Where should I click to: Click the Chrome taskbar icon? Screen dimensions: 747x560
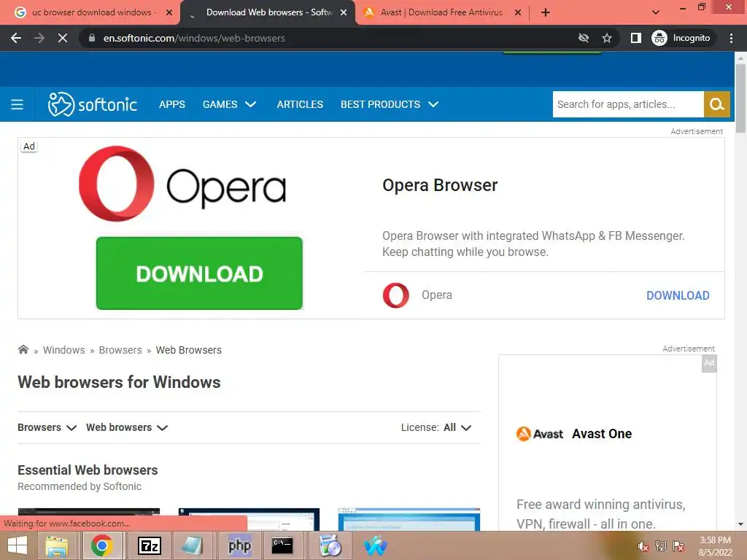[x=101, y=545]
